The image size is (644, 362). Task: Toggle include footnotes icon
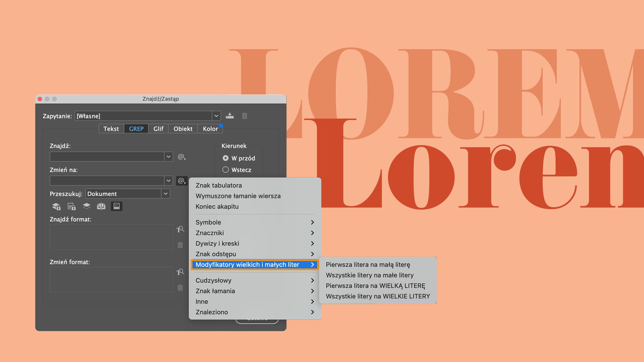pyautogui.click(x=116, y=206)
